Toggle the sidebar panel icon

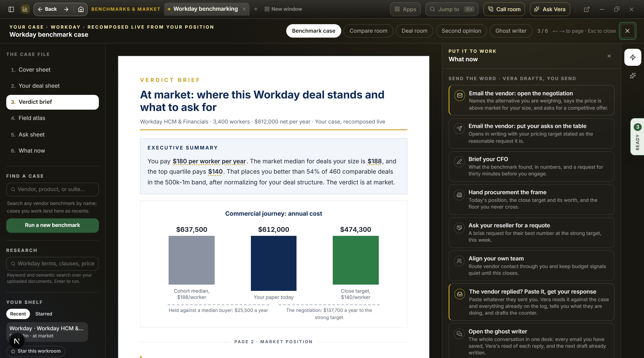[11, 9]
